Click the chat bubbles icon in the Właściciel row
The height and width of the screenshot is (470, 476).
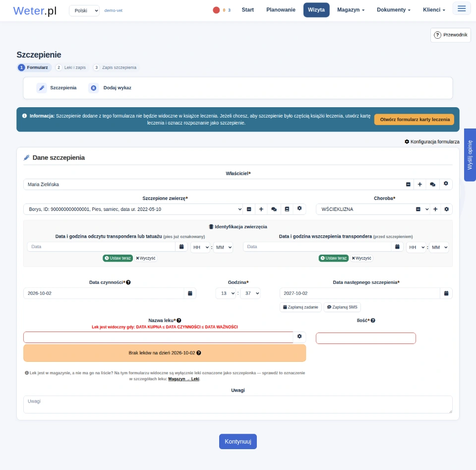point(432,185)
